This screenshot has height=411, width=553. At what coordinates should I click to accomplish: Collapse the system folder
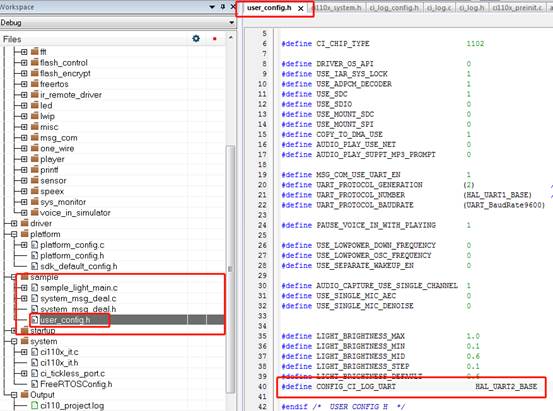(x=14, y=342)
